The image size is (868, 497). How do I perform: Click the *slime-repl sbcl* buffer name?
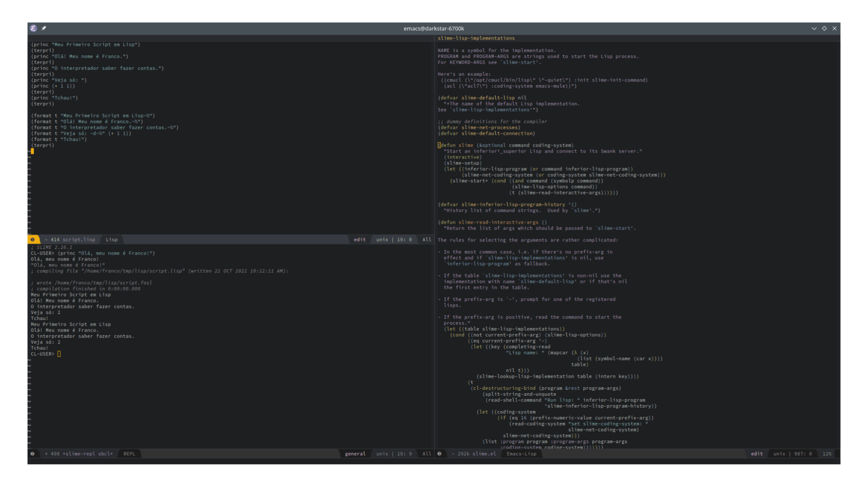coord(88,454)
